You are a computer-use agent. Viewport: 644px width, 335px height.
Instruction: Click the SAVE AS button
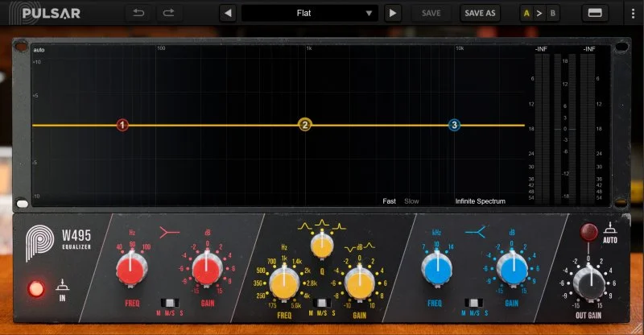(x=480, y=13)
